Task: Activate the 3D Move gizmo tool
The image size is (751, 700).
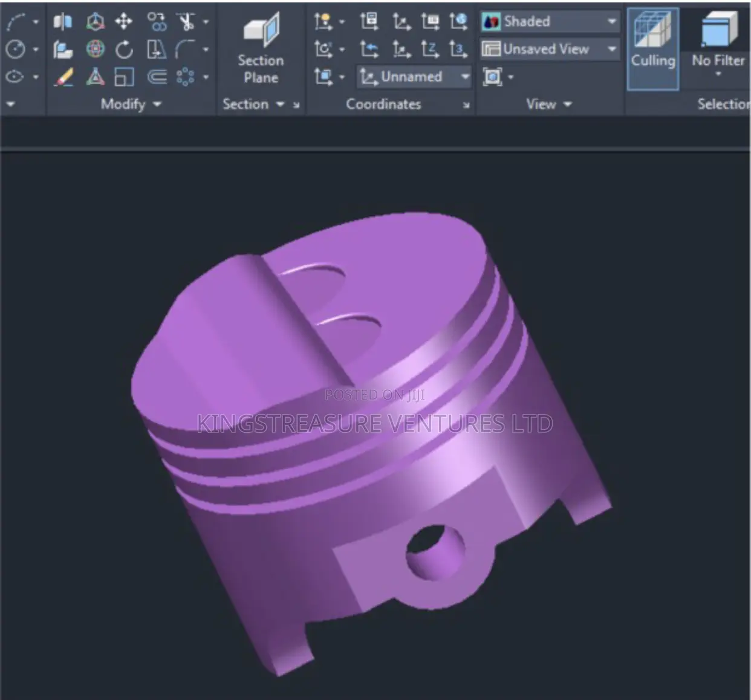Action: pos(94,22)
